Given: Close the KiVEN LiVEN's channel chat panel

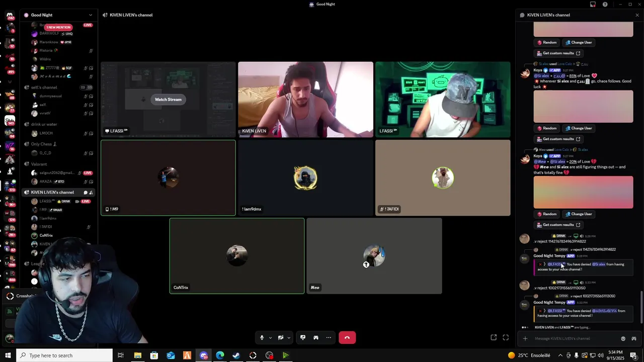Looking at the screenshot, I should [x=637, y=15].
